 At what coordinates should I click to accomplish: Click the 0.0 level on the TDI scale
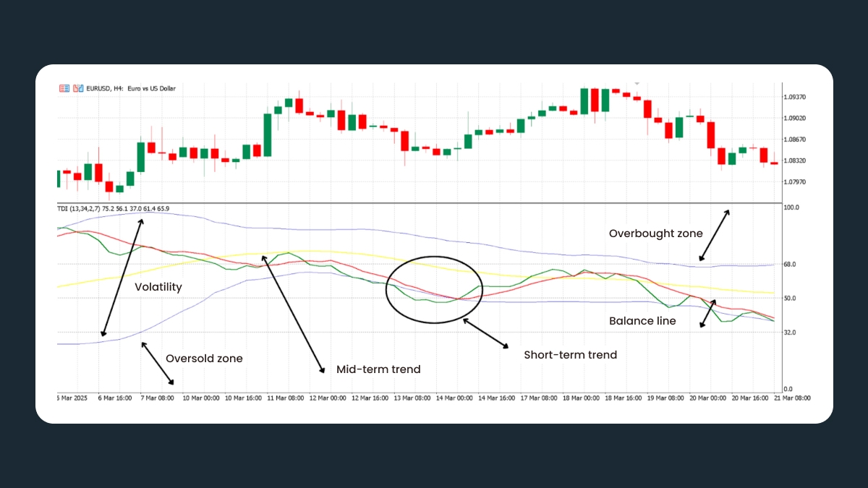click(x=788, y=390)
